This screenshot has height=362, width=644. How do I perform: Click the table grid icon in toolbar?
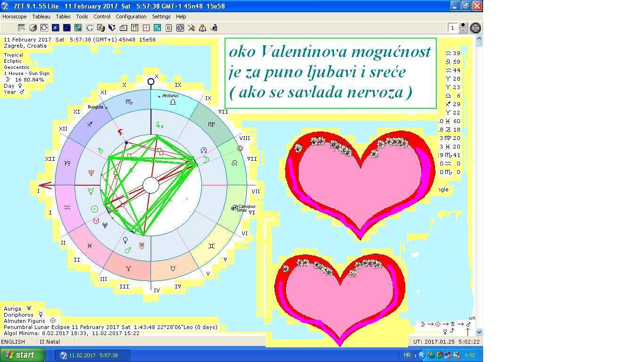21,28
